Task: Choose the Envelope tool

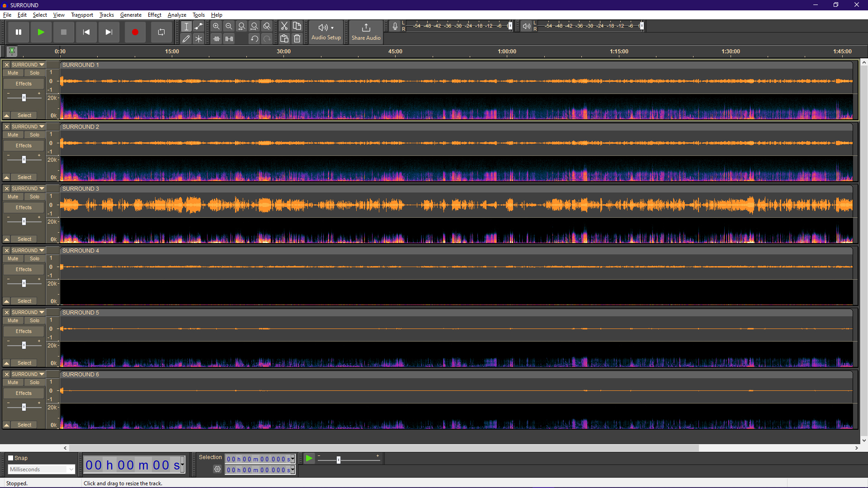Action: click(198, 26)
